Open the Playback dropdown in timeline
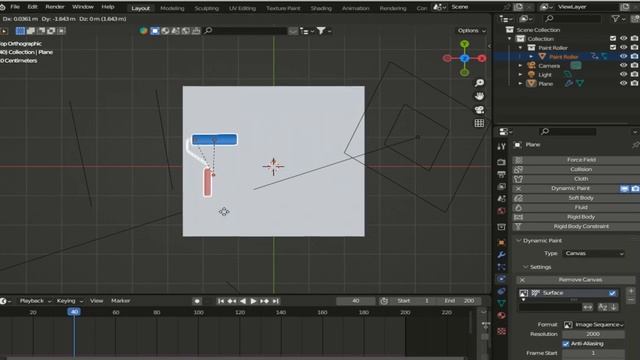 (x=35, y=301)
